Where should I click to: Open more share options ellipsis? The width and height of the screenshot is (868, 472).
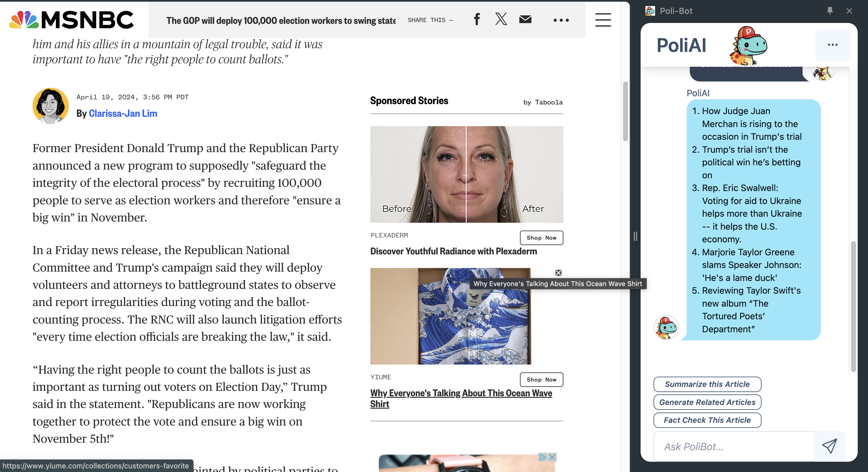click(x=561, y=20)
